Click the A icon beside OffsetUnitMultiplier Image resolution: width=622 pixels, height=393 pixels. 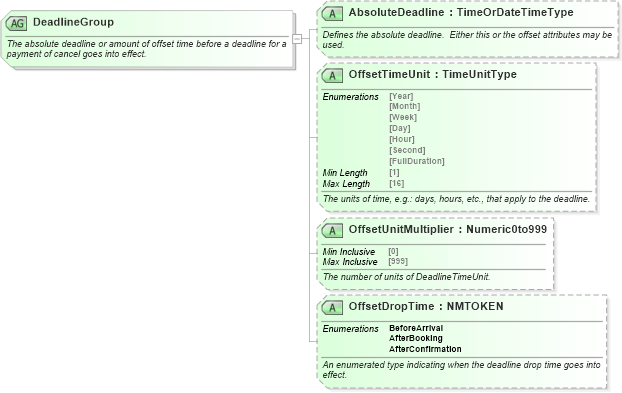[332, 230]
